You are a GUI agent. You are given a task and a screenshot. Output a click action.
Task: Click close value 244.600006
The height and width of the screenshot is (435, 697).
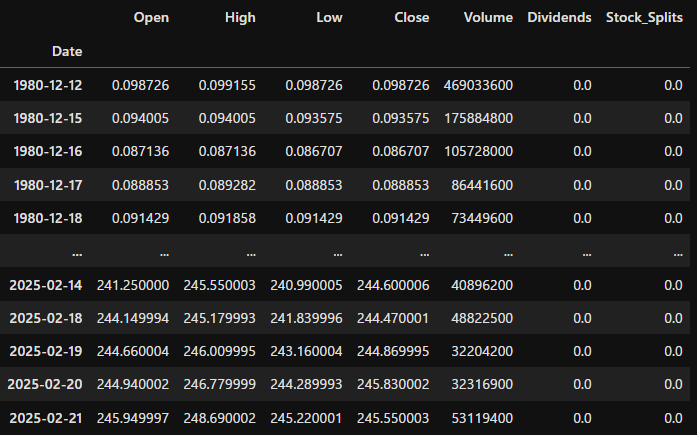393,285
